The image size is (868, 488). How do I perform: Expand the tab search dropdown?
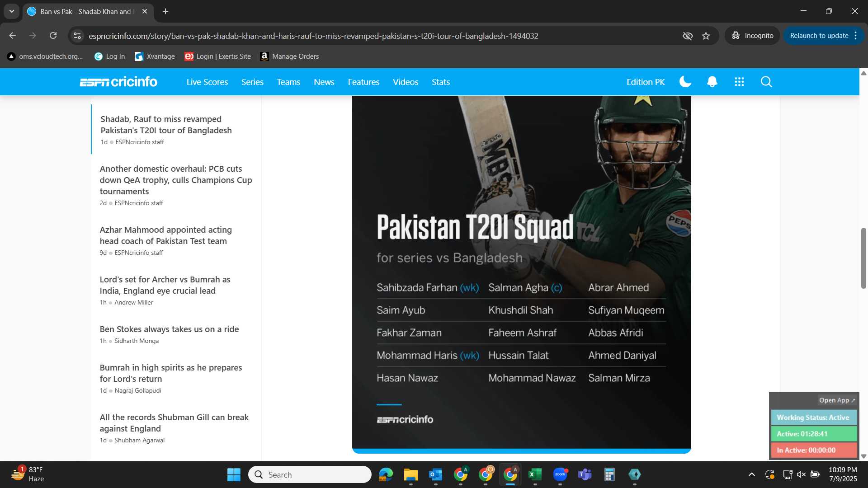[x=12, y=11]
